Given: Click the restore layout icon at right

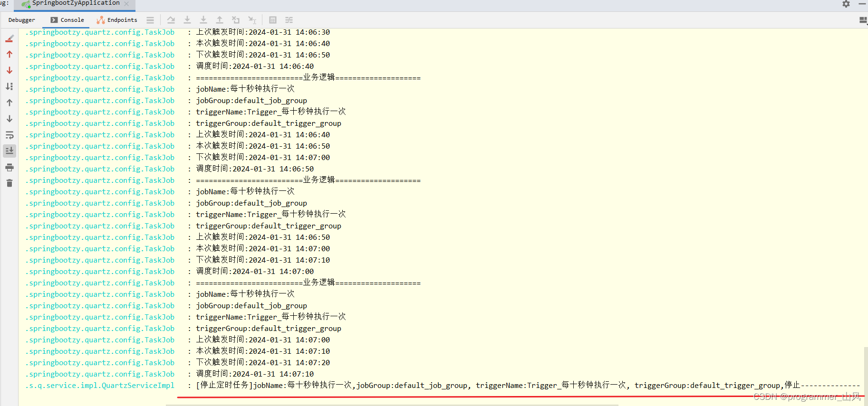Looking at the screenshot, I should (863, 20).
